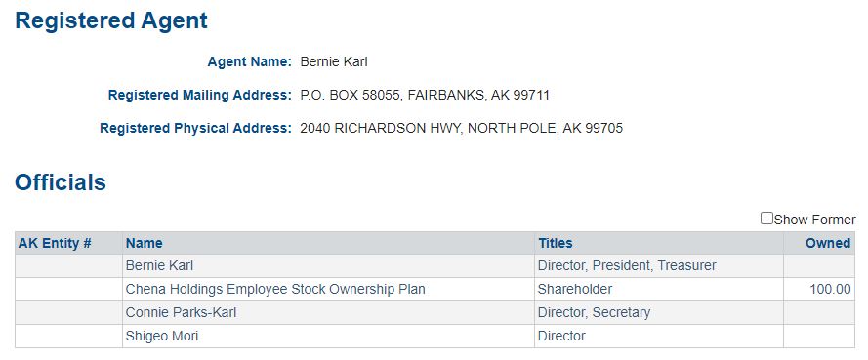
Task: Select the 2040 Richardson Hwy physical address
Action: [461, 129]
